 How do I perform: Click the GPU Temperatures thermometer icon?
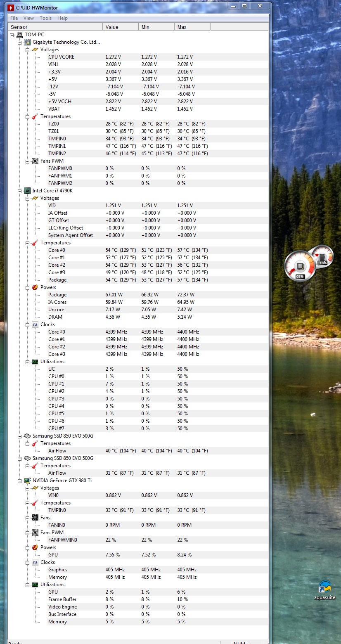(35, 503)
